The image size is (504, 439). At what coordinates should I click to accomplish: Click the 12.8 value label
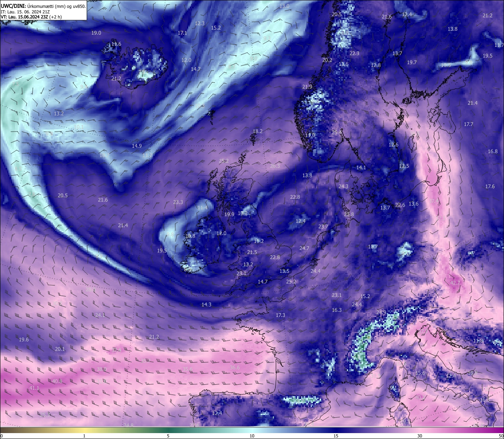[376, 65]
